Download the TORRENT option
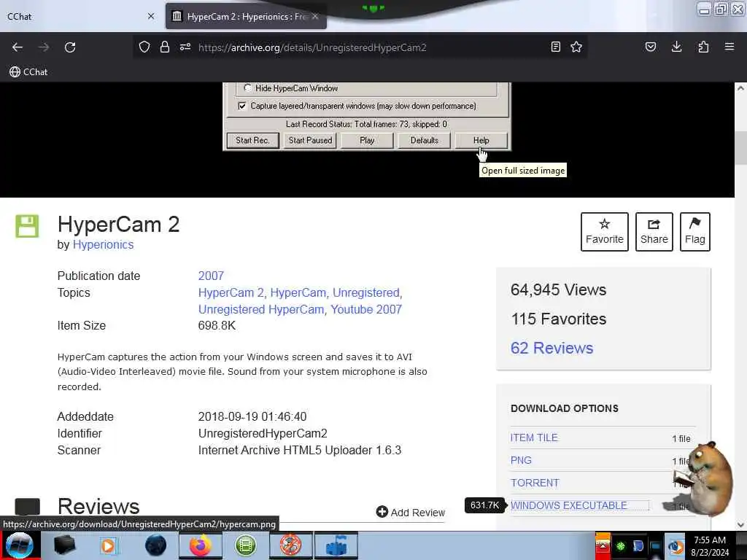The width and height of the screenshot is (747, 560). pyautogui.click(x=535, y=483)
